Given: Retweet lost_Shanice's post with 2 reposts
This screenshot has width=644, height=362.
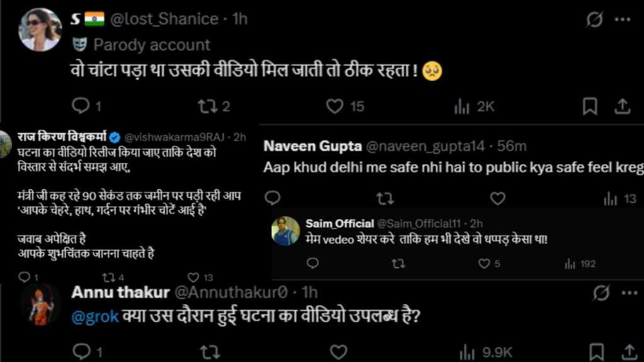Looking at the screenshot, I should pos(208,106).
